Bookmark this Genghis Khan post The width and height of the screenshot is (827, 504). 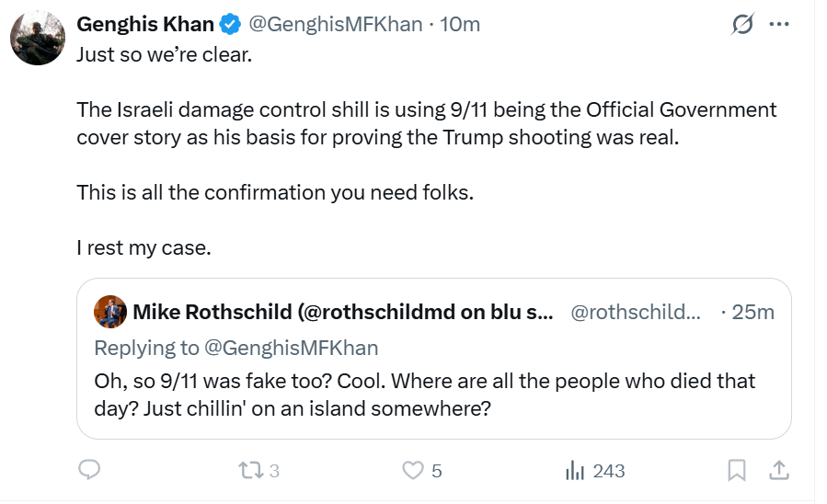pyautogui.click(x=737, y=471)
